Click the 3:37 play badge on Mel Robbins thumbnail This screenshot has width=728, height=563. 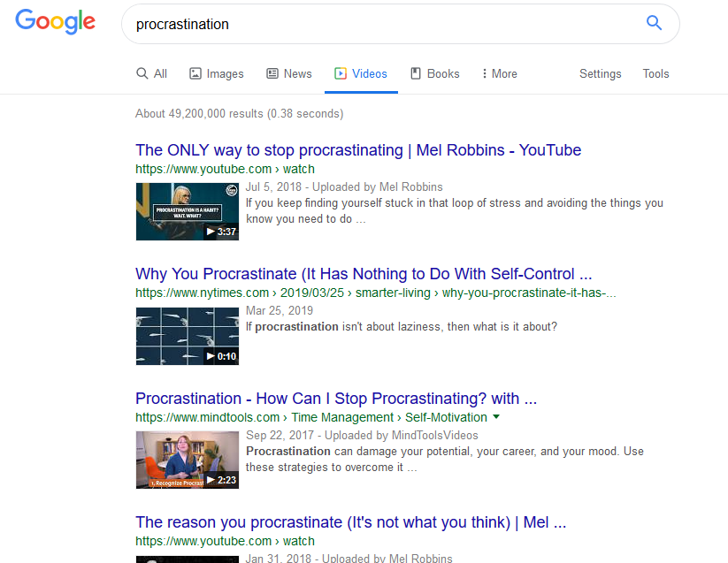[x=221, y=232]
